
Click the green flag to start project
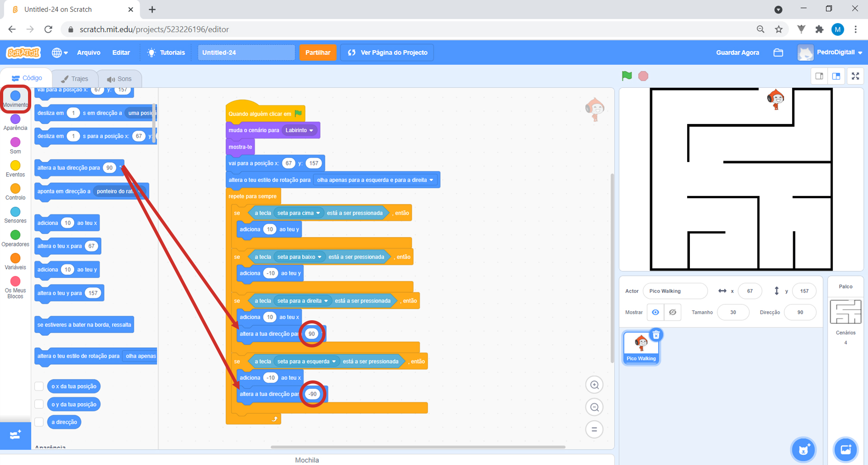[x=627, y=76]
